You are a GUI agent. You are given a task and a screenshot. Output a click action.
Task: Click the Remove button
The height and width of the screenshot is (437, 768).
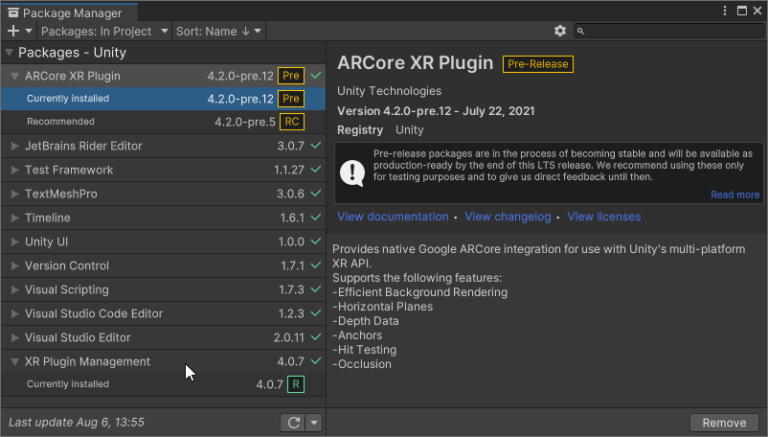click(x=724, y=422)
